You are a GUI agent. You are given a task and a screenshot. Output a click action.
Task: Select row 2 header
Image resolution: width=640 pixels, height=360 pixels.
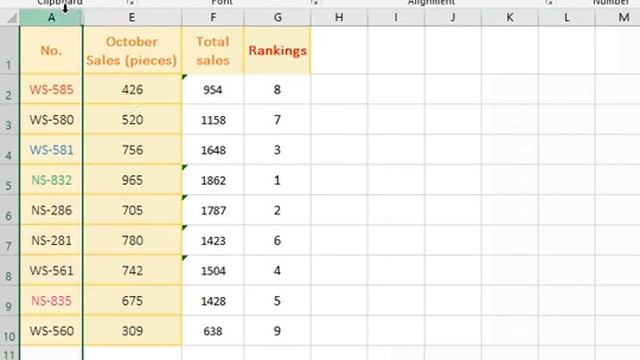[x=9, y=89]
